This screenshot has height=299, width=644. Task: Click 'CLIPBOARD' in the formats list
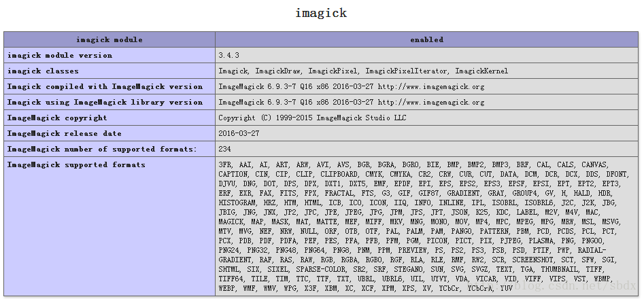tap(339, 175)
